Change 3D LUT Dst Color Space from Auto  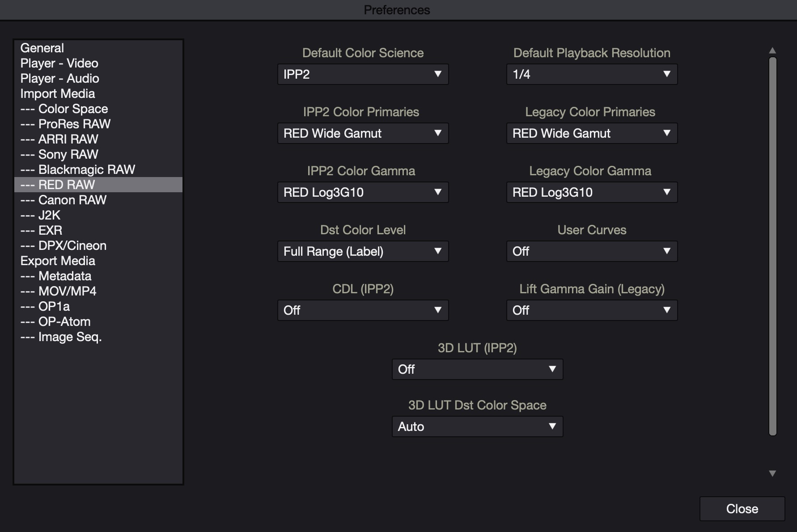tap(477, 426)
